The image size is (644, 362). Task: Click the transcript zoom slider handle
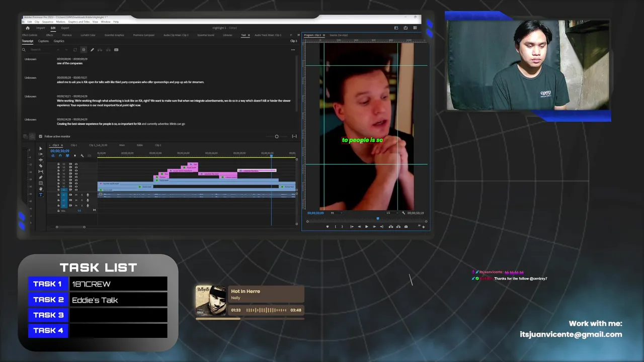pos(277,136)
